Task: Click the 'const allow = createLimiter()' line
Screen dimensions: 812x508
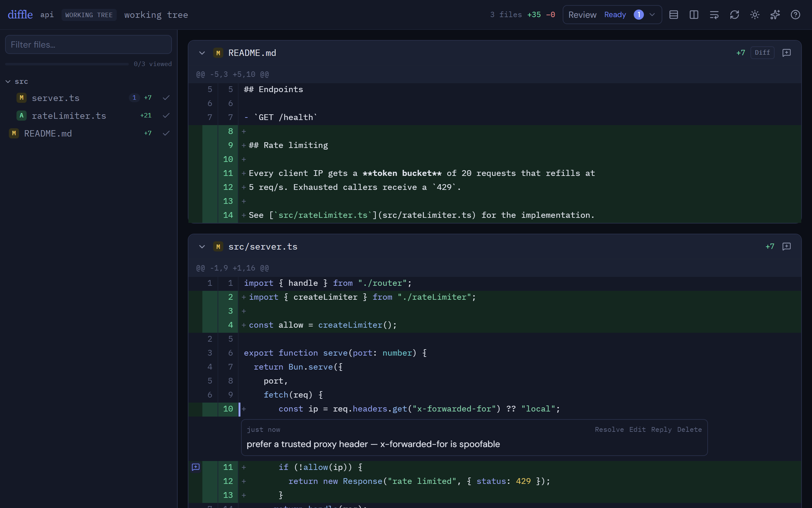Action: click(x=494, y=325)
